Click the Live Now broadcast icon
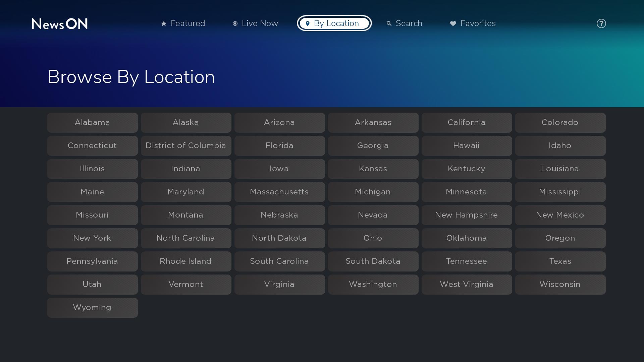The height and width of the screenshot is (362, 644). coord(235,23)
